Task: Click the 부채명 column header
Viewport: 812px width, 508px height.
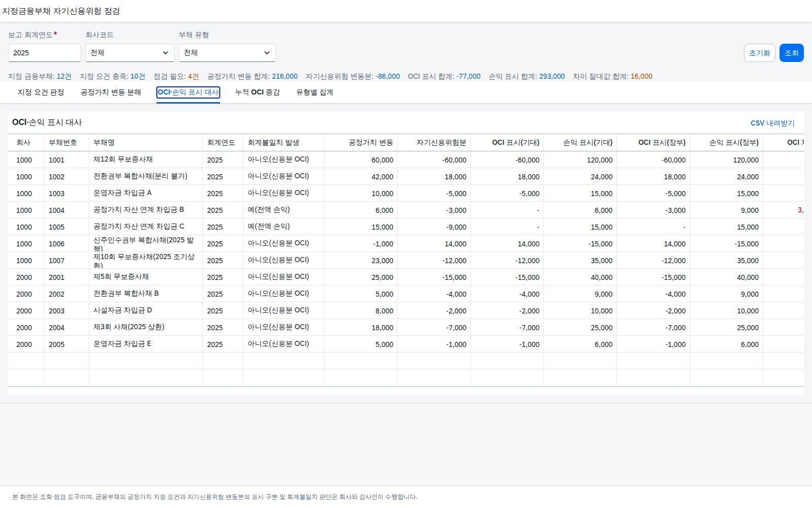Action: coord(146,143)
